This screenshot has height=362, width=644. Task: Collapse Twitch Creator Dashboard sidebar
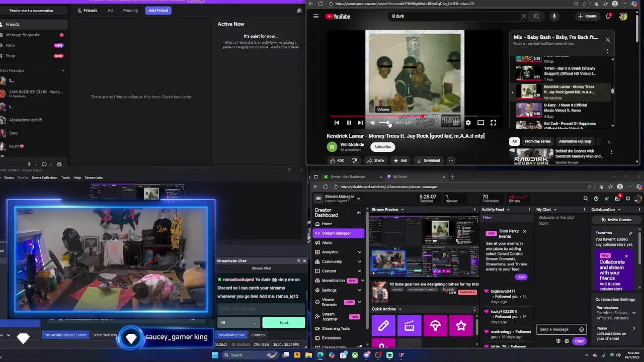point(359,213)
